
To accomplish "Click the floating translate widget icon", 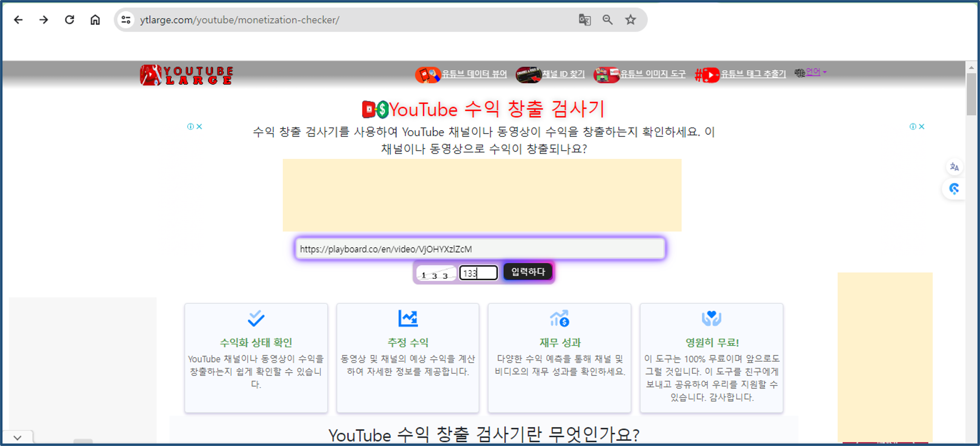I will [x=954, y=167].
